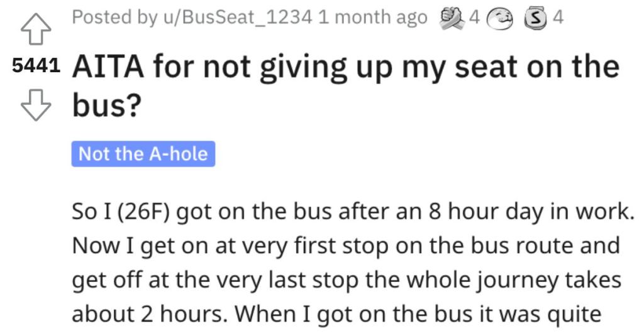Open the post title 'AITA for not giving up my seat'
This screenshot has width=644, height=336.
tap(346, 86)
